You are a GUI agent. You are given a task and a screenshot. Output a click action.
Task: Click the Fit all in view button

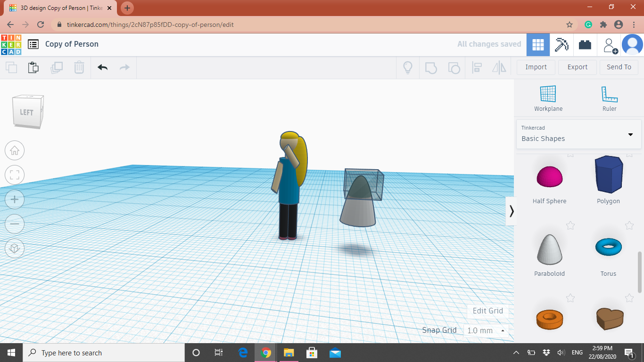[15, 175]
